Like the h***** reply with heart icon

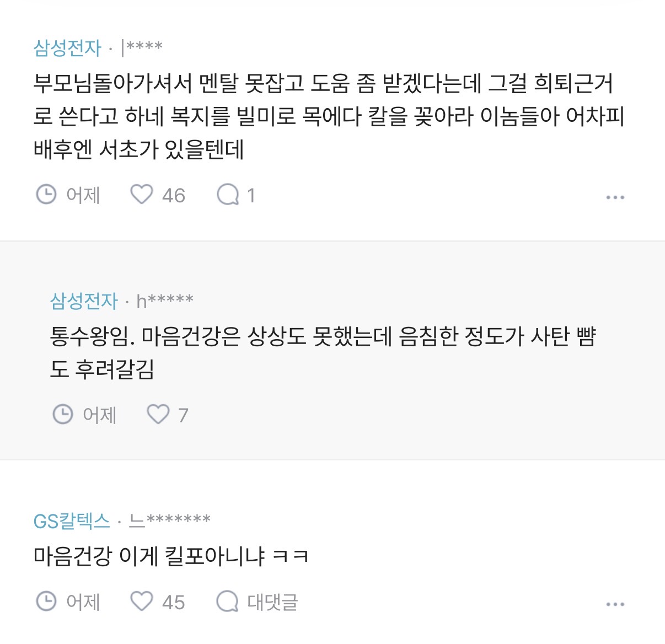pyautogui.click(x=158, y=414)
